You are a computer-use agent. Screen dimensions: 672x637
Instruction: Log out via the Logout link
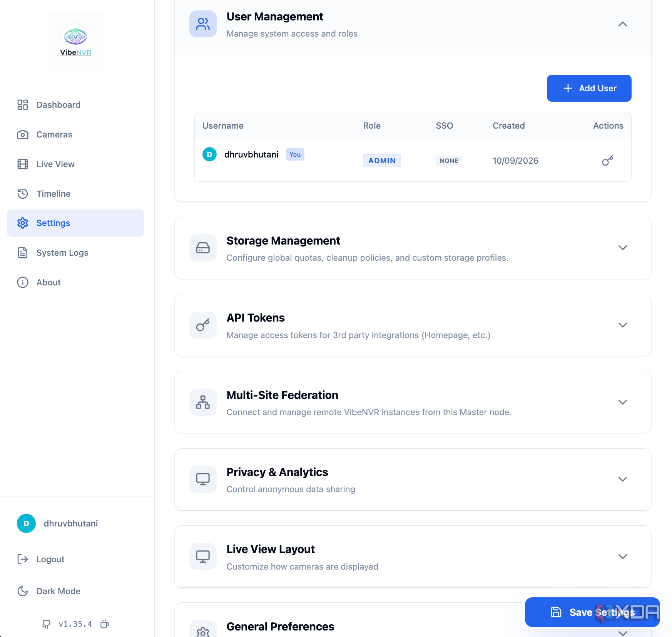[x=41, y=559]
